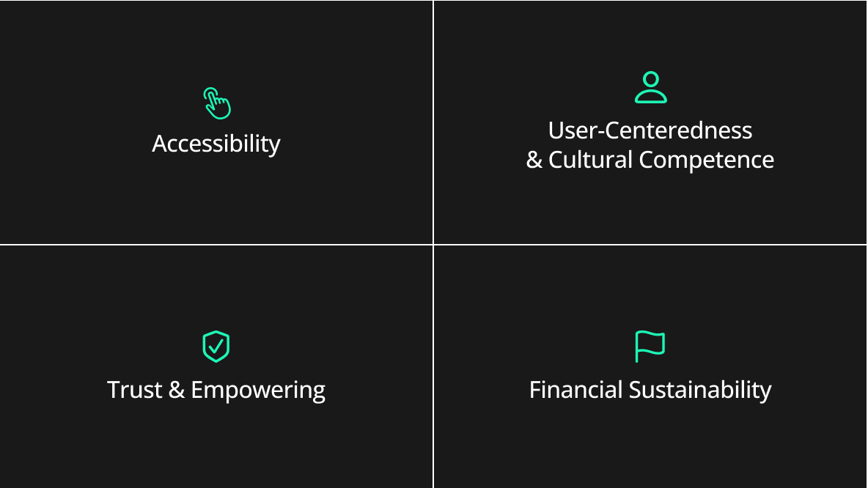Click the word "Sustainability"

coord(700,390)
